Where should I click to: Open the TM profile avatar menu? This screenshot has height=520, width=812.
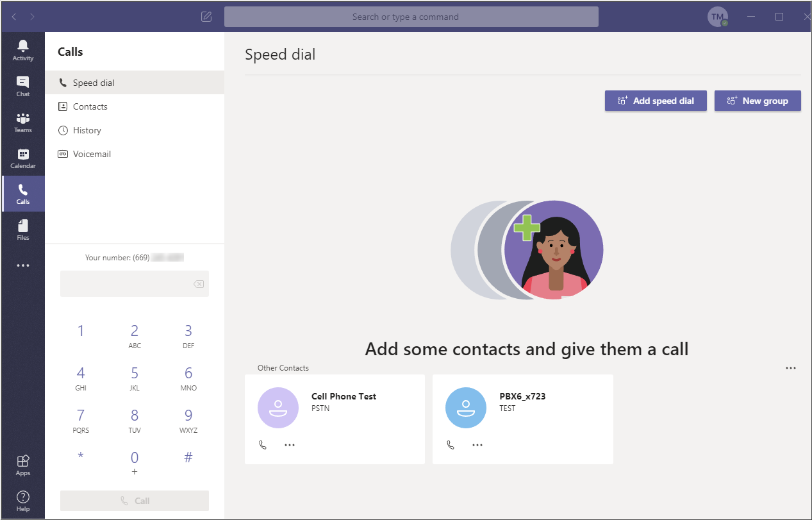[718, 17]
